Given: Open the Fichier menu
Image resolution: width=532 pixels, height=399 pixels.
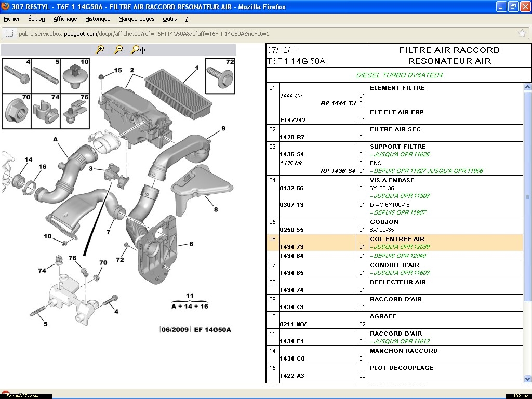Looking at the screenshot, I should [11, 19].
